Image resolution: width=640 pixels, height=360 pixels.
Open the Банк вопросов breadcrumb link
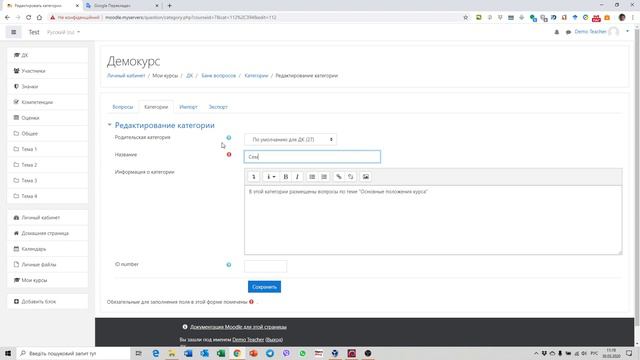coord(219,76)
